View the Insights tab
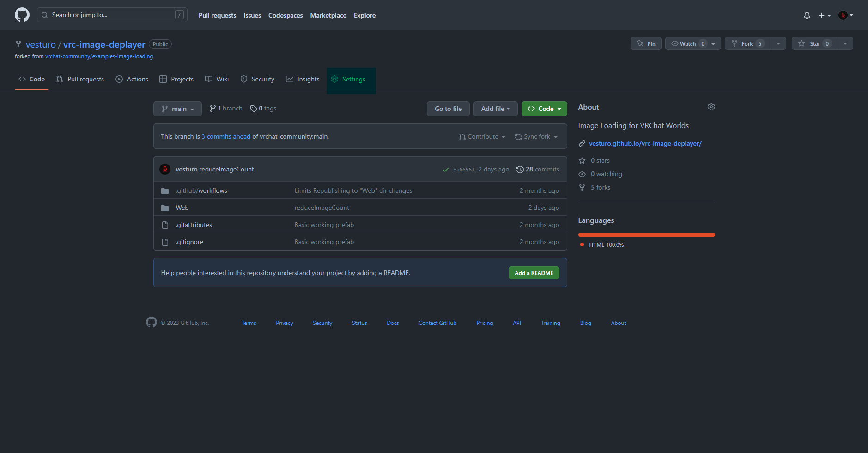The image size is (868, 453). [x=303, y=79]
